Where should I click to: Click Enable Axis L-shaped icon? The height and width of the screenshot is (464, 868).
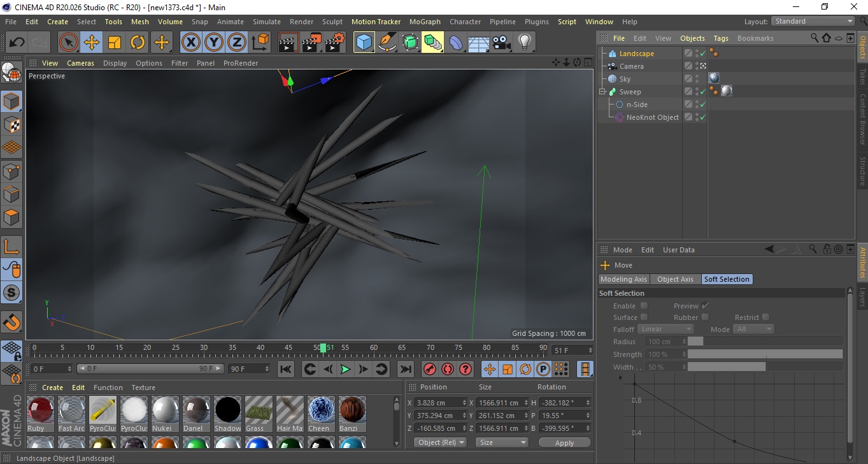click(11, 247)
